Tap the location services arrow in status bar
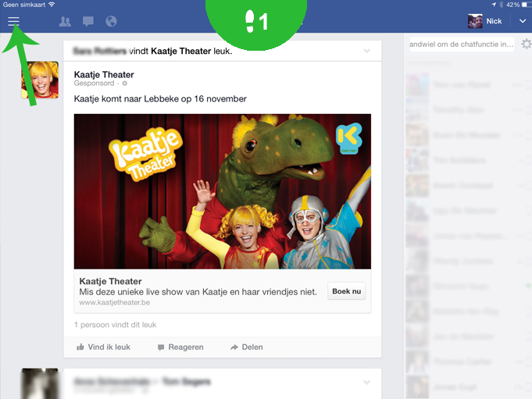Image resolution: width=532 pixels, height=399 pixels. pyautogui.click(x=493, y=5)
